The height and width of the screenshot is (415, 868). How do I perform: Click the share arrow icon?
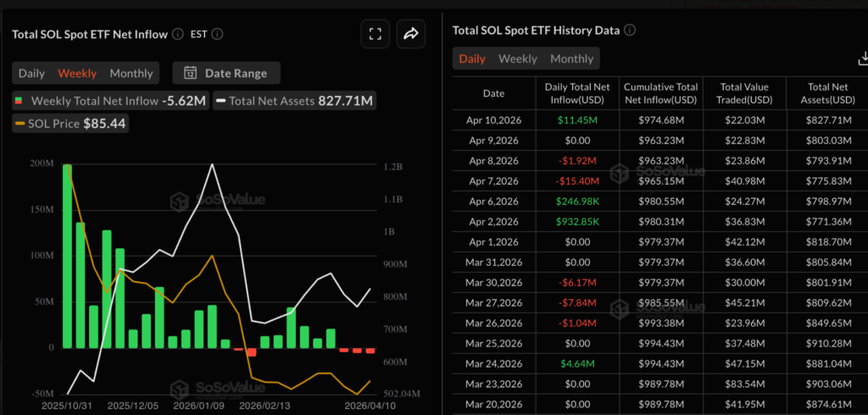tap(411, 34)
